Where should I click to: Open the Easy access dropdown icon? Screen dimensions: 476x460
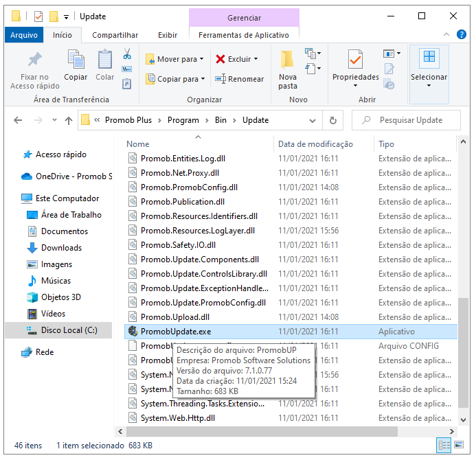click(x=313, y=69)
